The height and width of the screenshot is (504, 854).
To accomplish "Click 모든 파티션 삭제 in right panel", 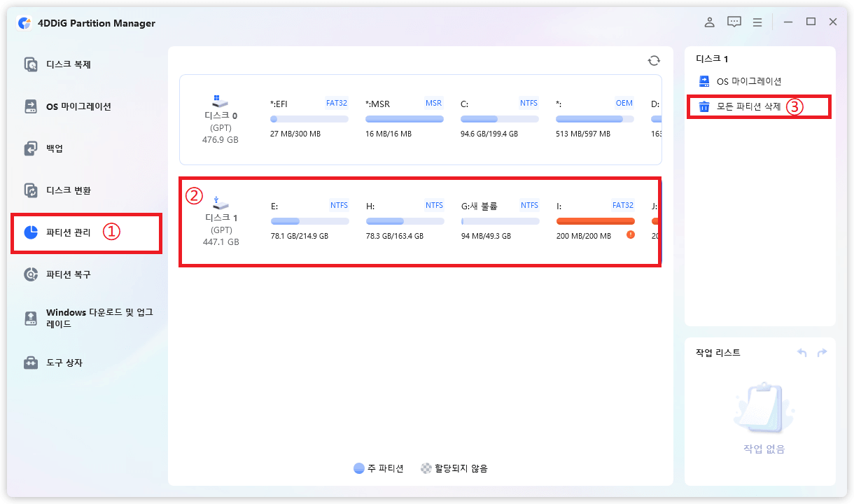I will (x=748, y=107).
